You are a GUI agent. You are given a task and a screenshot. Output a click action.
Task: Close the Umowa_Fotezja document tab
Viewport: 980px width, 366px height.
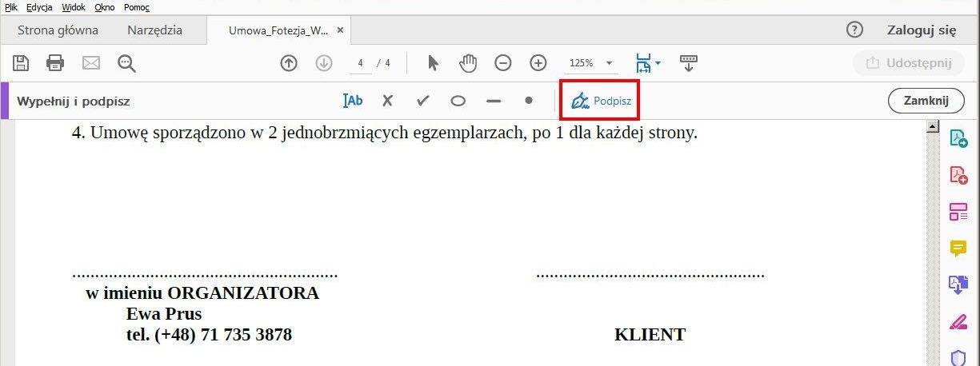click(340, 30)
